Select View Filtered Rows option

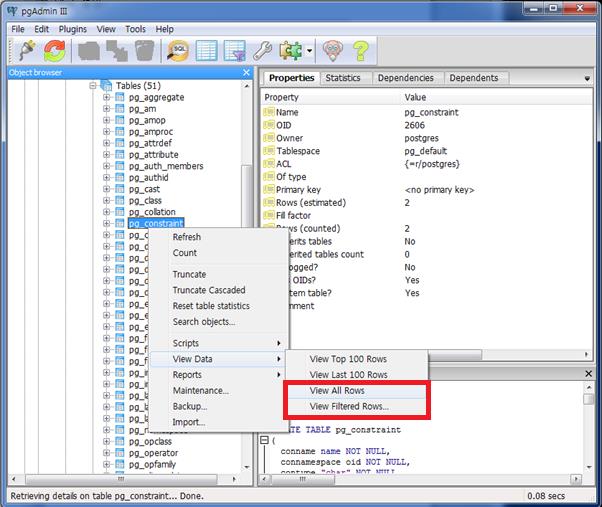(x=349, y=407)
